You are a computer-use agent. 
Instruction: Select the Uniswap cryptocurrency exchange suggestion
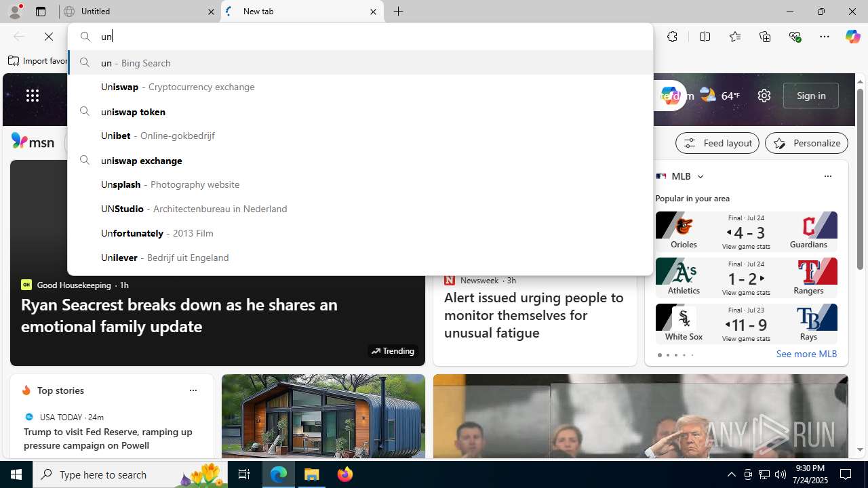(360, 87)
